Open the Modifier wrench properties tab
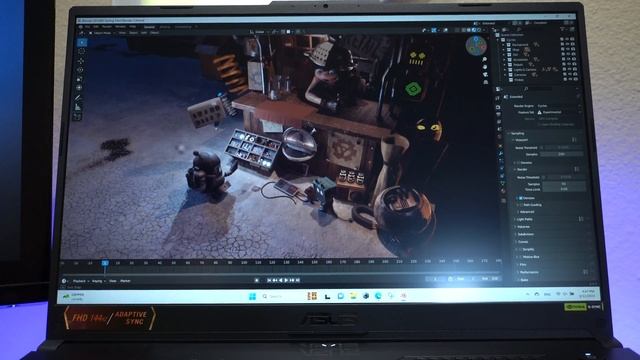The image size is (640, 360). coord(501,153)
